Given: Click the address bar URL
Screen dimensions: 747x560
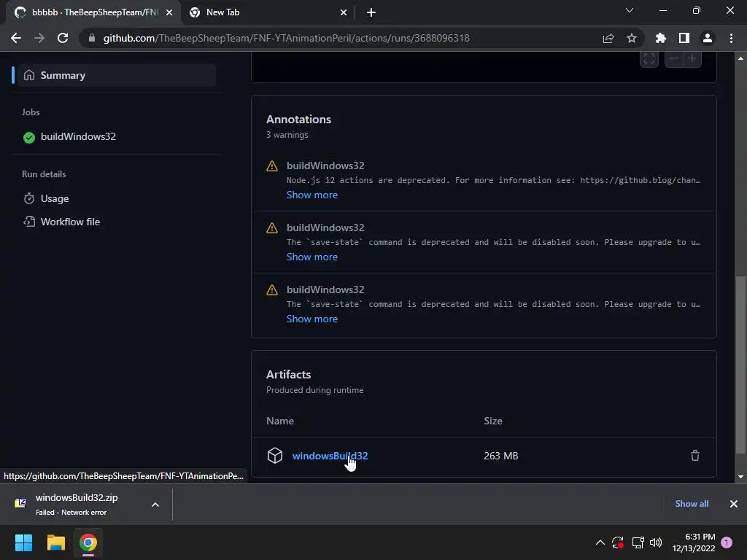Looking at the screenshot, I should coord(286,38).
